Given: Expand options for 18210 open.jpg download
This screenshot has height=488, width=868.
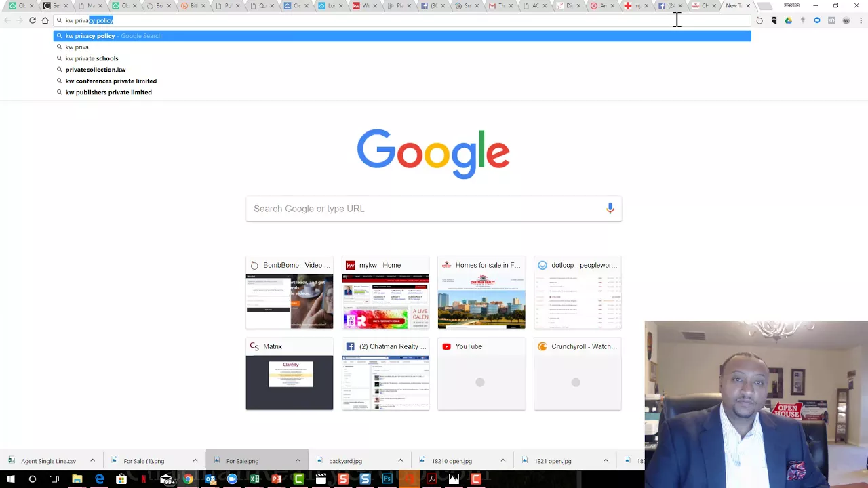Looking at the screenshot, I should 502,461.
